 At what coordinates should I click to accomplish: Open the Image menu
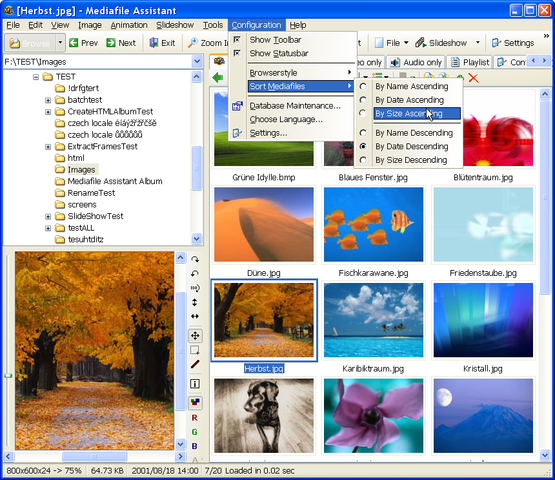pos(90,25)
